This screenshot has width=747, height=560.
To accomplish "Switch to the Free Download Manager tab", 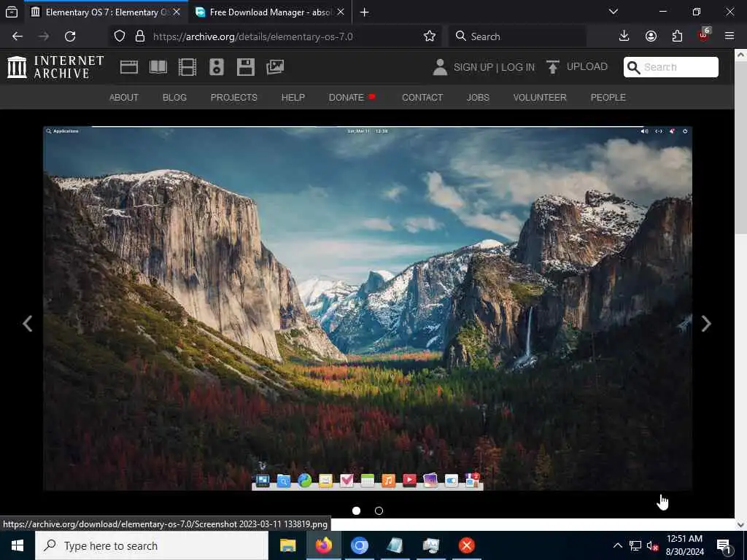I will (x=270, y=12).
